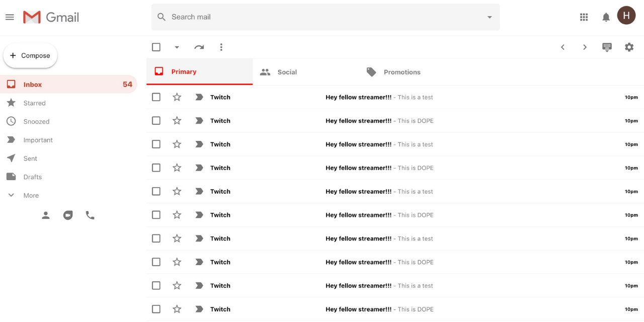Go to the Snoozed folder
Image resolution: width=644 pixels, height=322 pixels.
[x=35, y=121]
